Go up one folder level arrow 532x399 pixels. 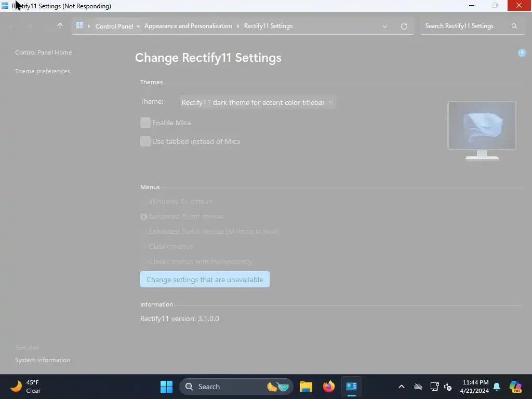click(x=60, y=26)
